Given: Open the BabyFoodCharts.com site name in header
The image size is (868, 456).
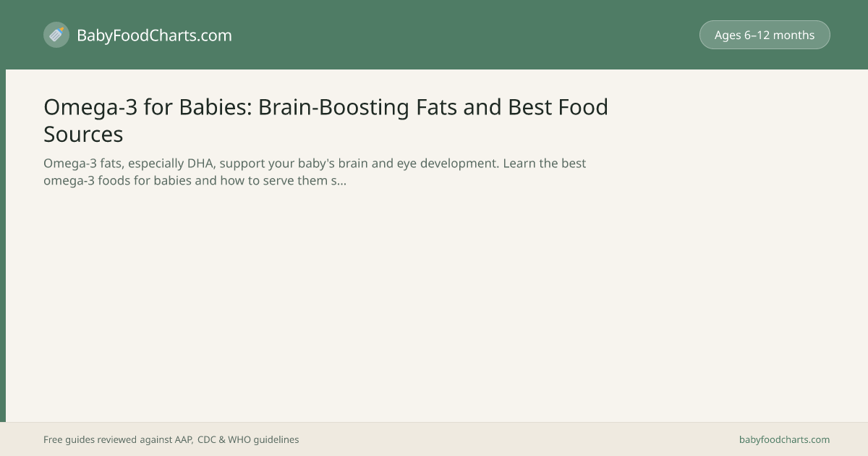Looking at the screenshot, I should [154, 35].
